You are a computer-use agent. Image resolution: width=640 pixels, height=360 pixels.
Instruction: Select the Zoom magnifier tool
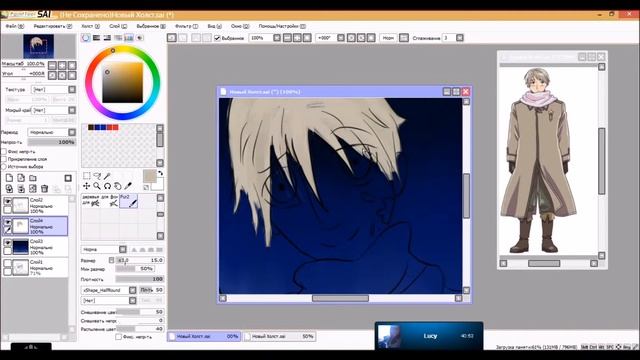coord(97,186)
